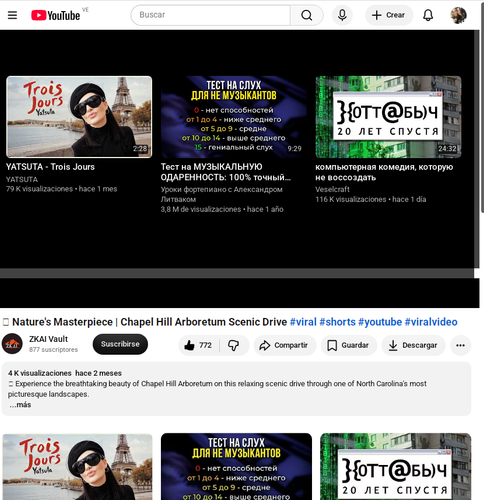The image size is (484, 500).
Task: Click the magnifying glass search button
Action: pyautogui.click(x=307, y=15)
